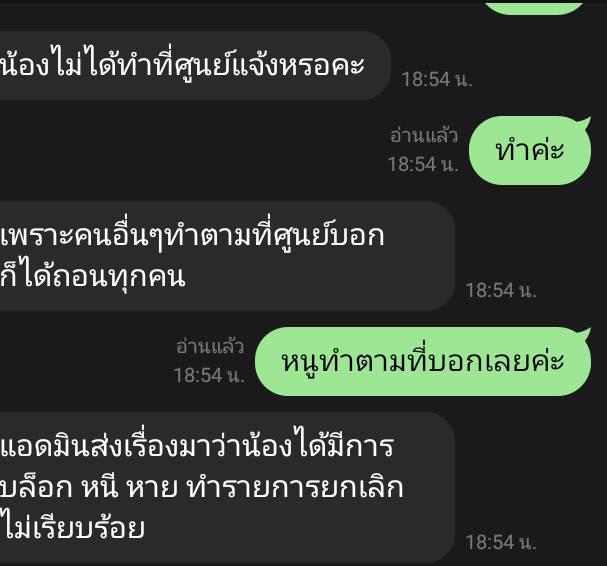Tap the 'อ่านแล้ว' read label beside 'ทำค่ะ'
Image resolution: width=607 pixels, height=566 pixels.
pyautogui.click(x=424, y=136)
